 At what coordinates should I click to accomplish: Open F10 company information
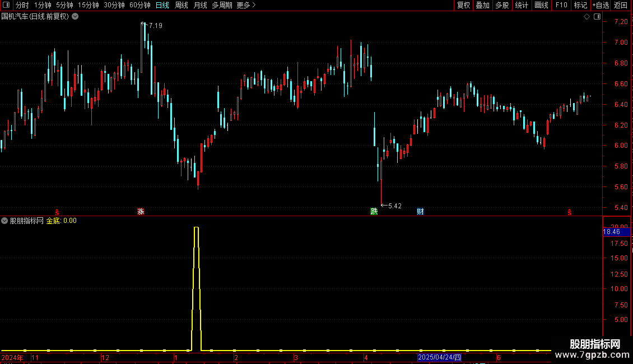coord(561,5)
